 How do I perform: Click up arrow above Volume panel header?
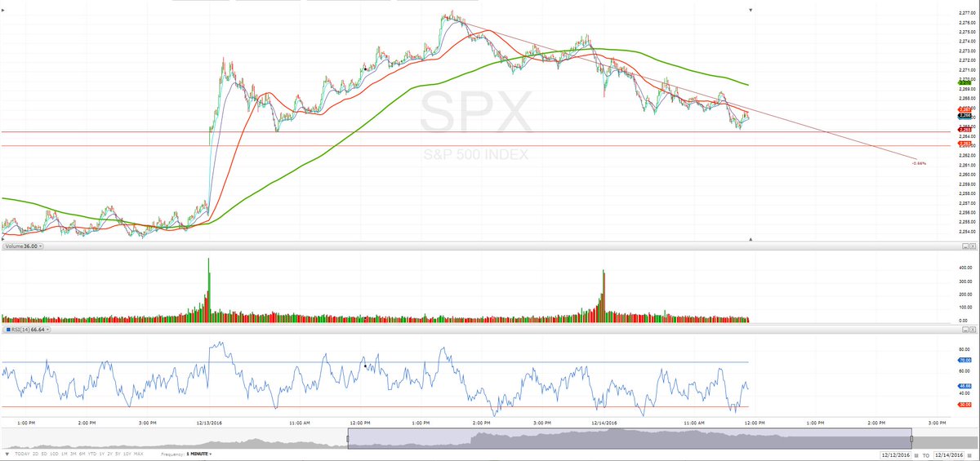pos(751,239)
